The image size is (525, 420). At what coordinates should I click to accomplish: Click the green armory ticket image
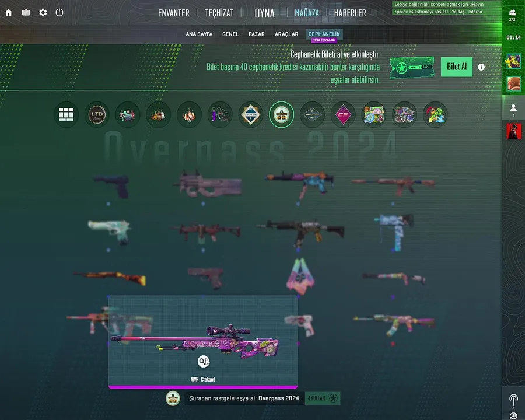[x=412, y=68]
